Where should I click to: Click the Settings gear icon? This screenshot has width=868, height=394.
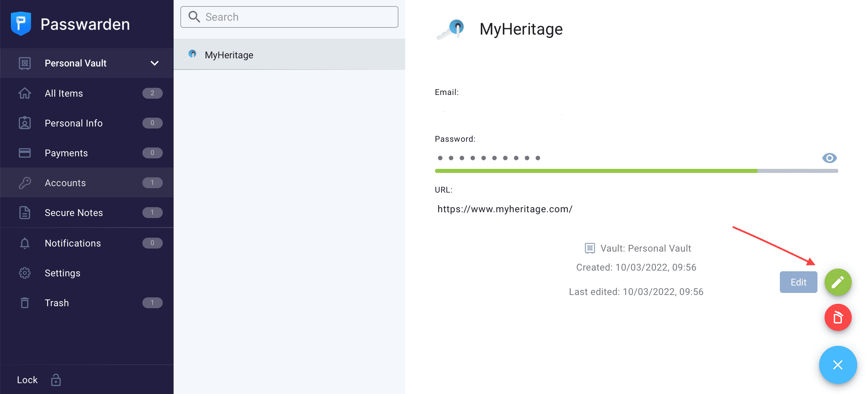(x=24, y=273)
